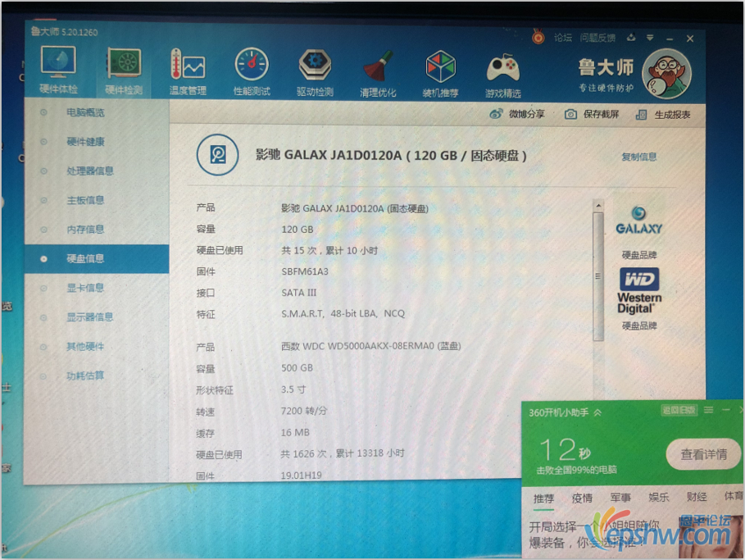Share via 微博分享
The height and width of the screenshot is (560, 745).
517,114
